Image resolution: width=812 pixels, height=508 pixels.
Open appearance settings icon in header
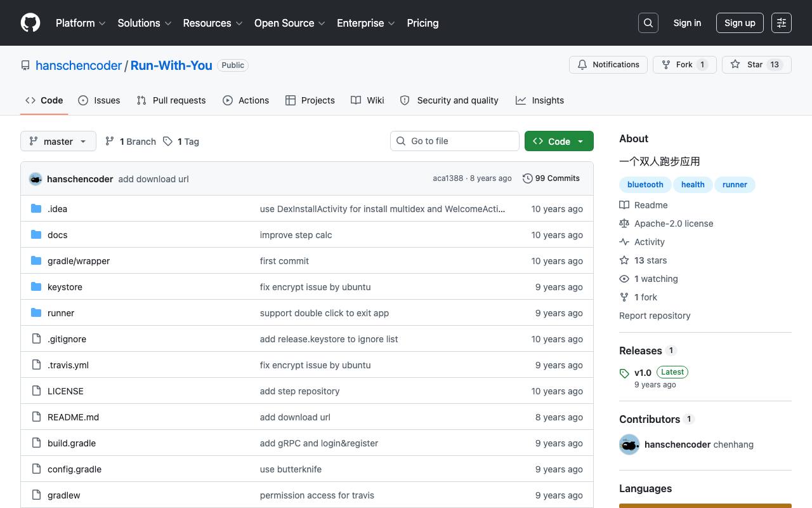click(x=782, y=23)
